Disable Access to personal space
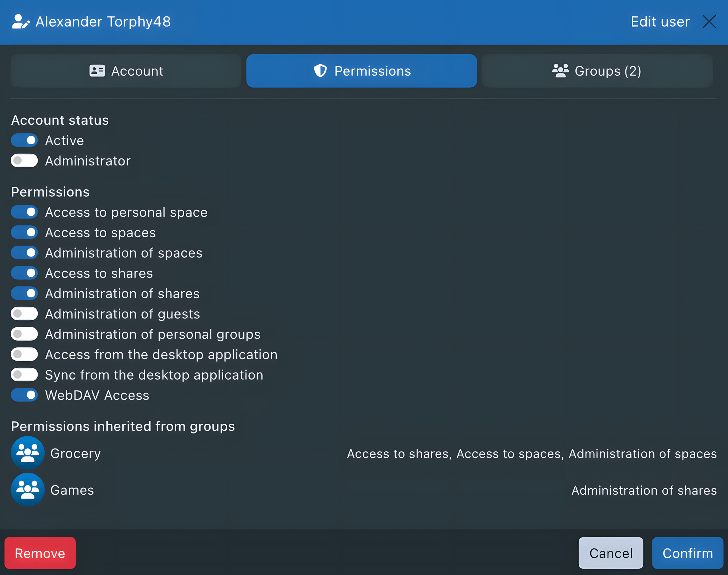Image resolution: width=728 pixels, height=575 pixels. pyautogui.click(x=24, y=212)
